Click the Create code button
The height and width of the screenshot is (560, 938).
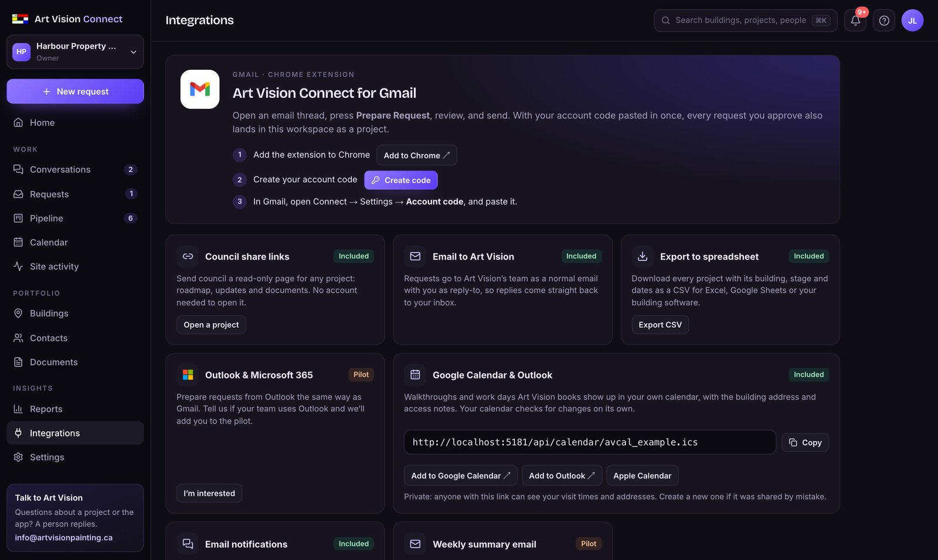coord(401,180)
